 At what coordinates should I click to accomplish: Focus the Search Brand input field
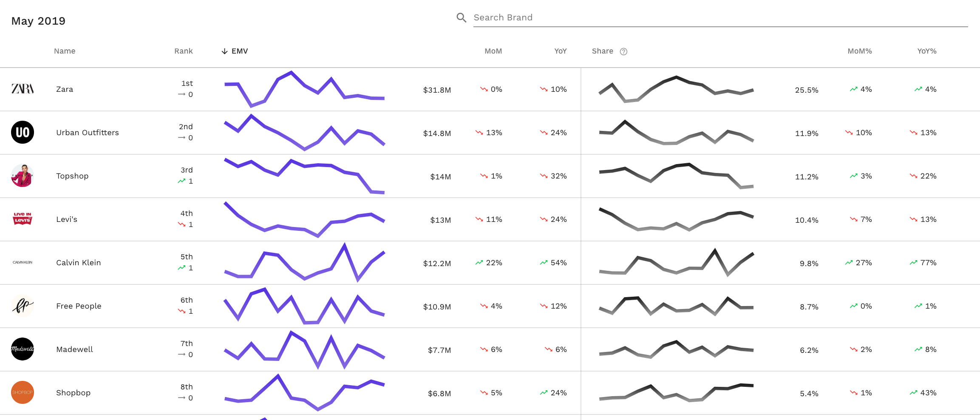[720, 17]
